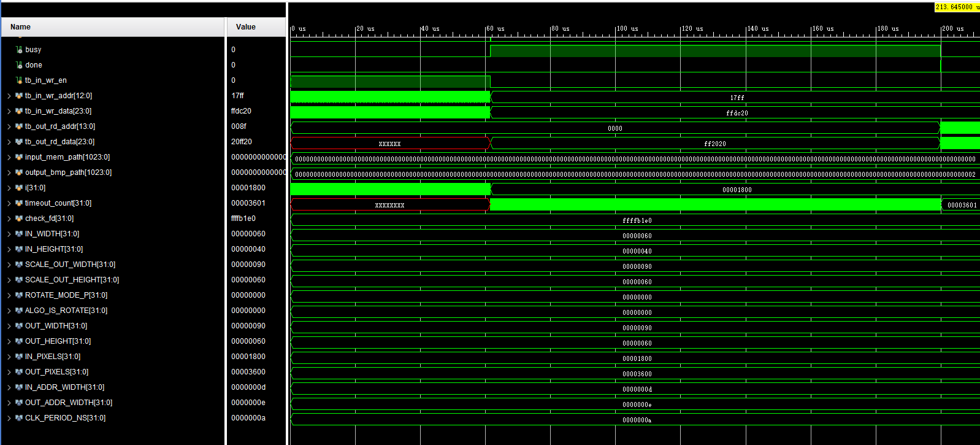Select the SCALE_OUT_WIDTH[31:0] row name
980x445 pixels.
(70, 265)
